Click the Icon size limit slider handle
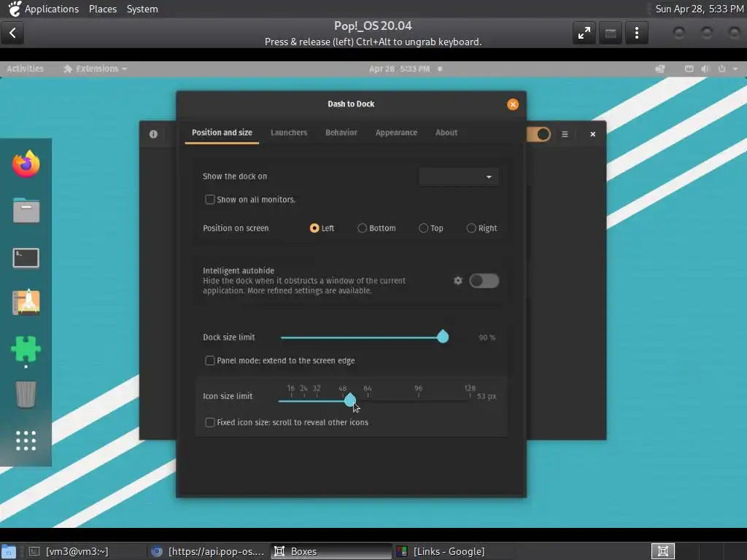The width and height of the screenshot is (747, 560). point(349,400)
